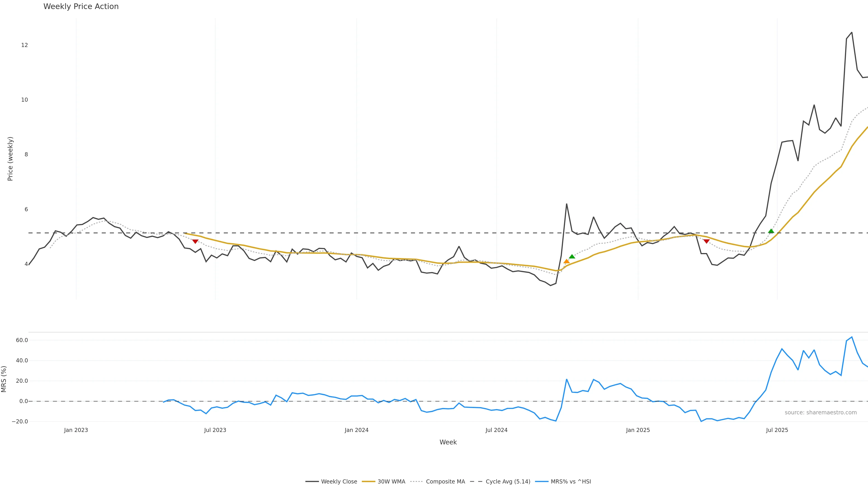Click the red down-triangle marker in mid-2023
This screenshot has width=868, height=488.
(195, 242)
